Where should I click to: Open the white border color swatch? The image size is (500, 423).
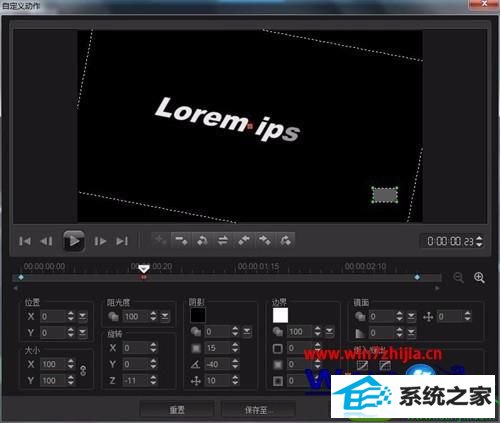point(280,315)
